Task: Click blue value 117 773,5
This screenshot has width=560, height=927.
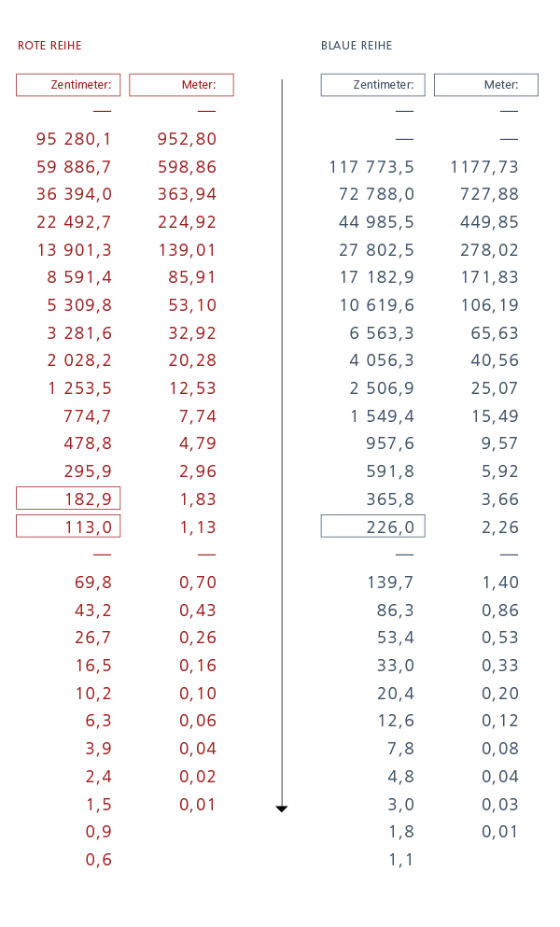Action: [371, 167]
